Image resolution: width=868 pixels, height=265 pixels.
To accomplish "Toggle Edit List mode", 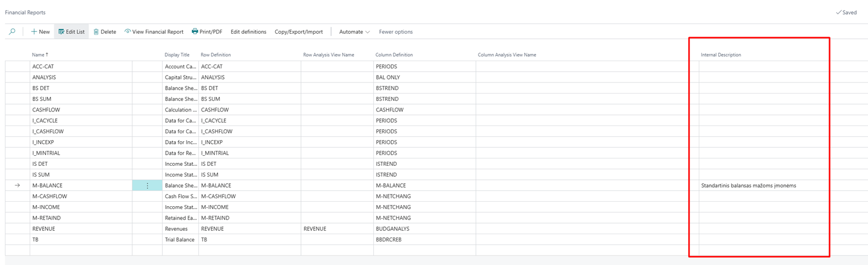I will click(x=71, y=32).
